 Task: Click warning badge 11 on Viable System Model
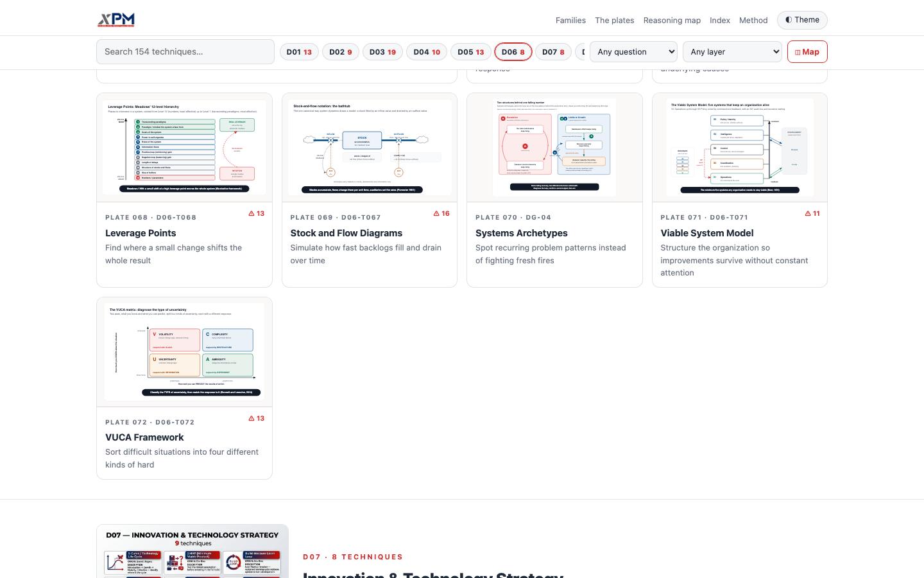[812, 214]
